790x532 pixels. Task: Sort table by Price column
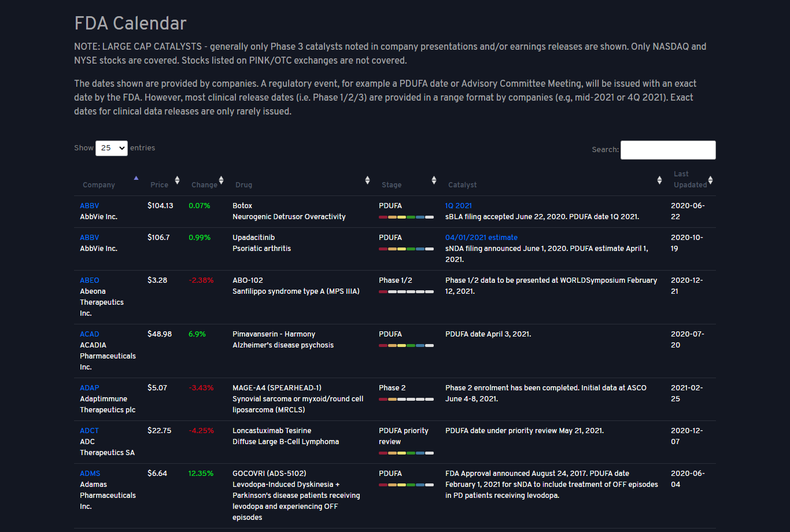pos(163,180)
